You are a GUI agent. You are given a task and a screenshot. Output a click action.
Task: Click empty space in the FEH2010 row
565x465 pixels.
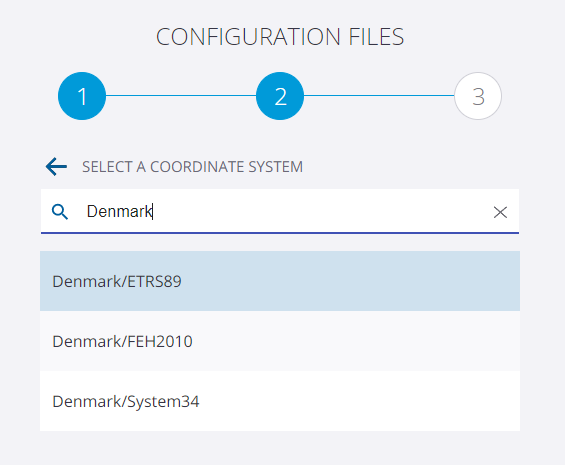pos(357,341)
